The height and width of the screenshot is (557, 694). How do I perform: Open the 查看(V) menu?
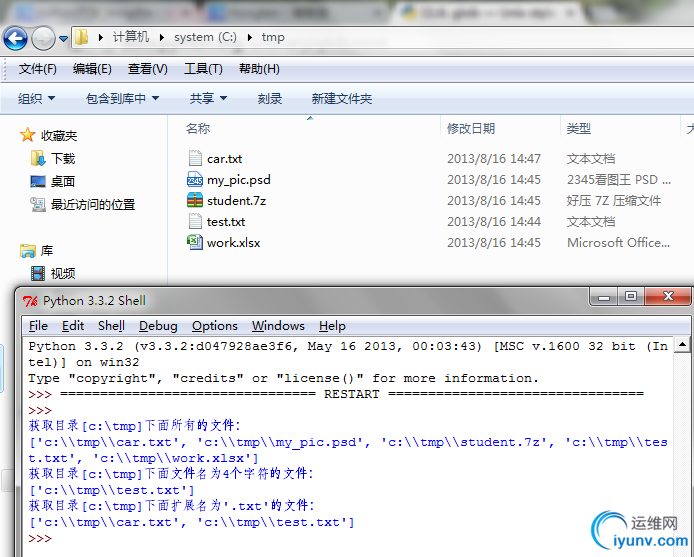(x=147, y=69)
